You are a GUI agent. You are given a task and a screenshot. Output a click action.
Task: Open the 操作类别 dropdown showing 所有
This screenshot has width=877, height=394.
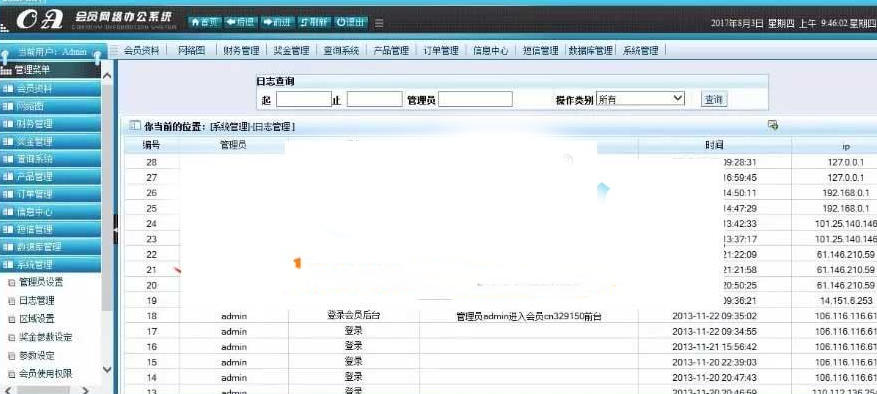(x=640, y=99)
